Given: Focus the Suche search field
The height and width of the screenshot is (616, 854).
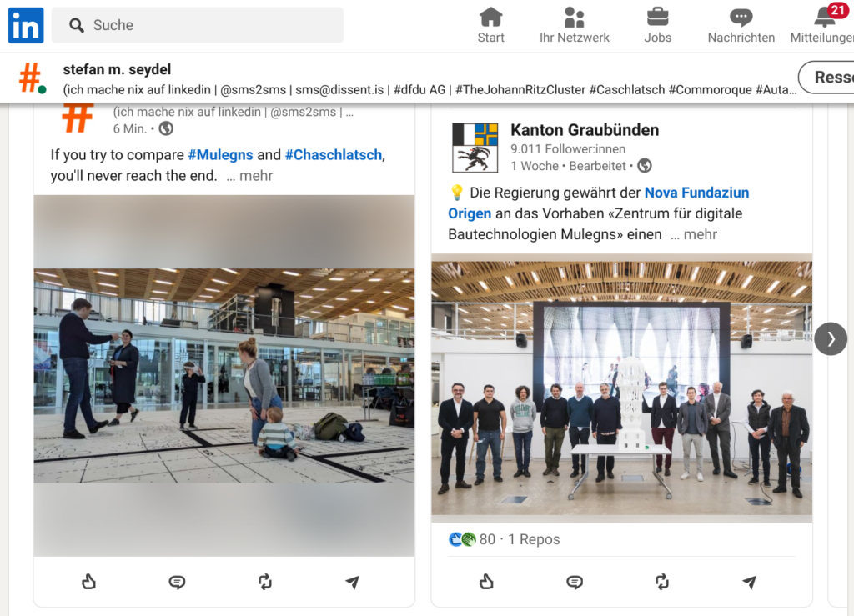Looking at the screenshot, I should [x=198, y=25].
